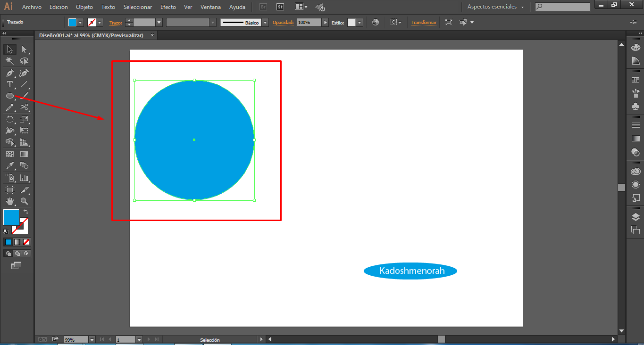Open the Color palette panel icon
This screenshot has width=644, height=345.
coord(636,47)
